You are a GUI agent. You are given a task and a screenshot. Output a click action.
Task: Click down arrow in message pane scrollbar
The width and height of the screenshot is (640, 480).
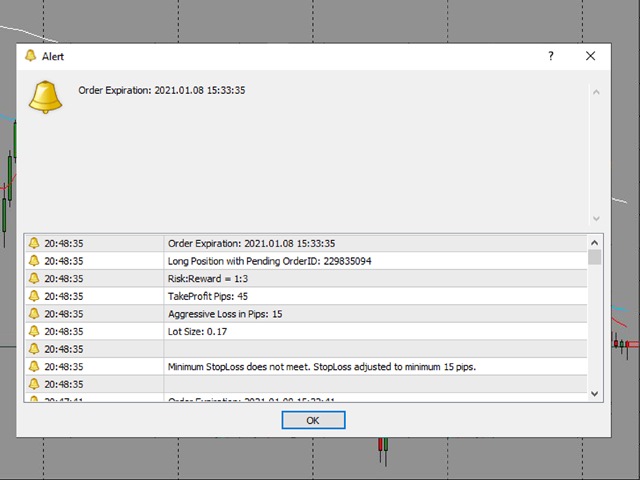tap(596, 219)
